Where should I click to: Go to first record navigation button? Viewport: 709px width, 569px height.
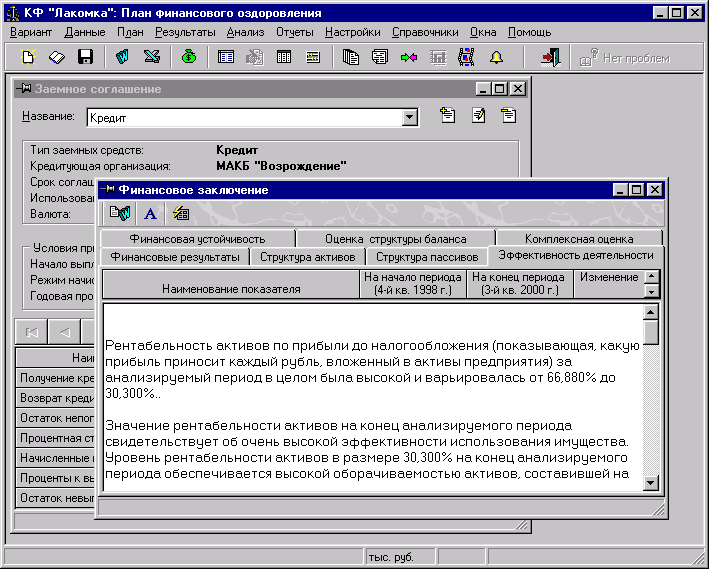click(32, 332)
